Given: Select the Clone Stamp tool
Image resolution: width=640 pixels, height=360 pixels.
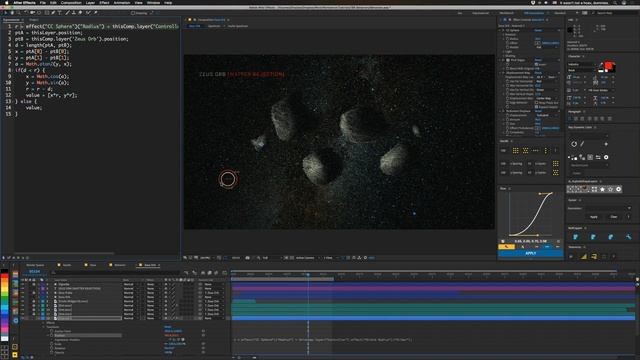Looking at the screenshot, I should click(74, 13).
